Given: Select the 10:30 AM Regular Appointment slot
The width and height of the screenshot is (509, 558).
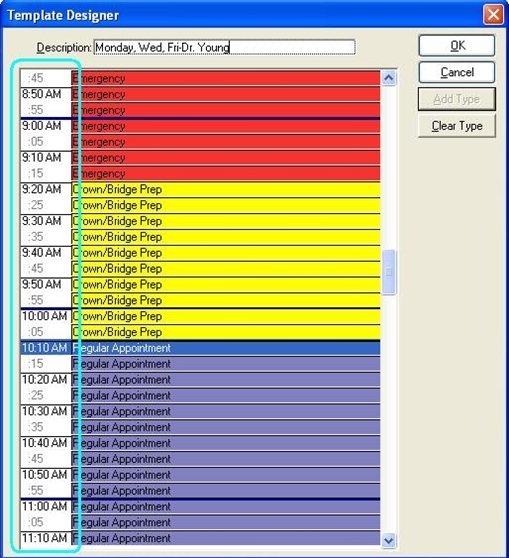Looking at the screenshot, I should [x=226, y=411].
